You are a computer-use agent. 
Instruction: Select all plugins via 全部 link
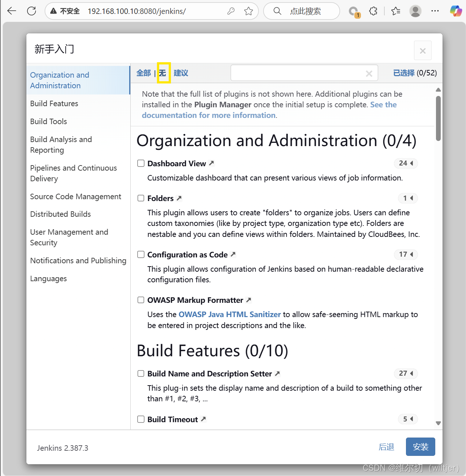coord(143,73)
